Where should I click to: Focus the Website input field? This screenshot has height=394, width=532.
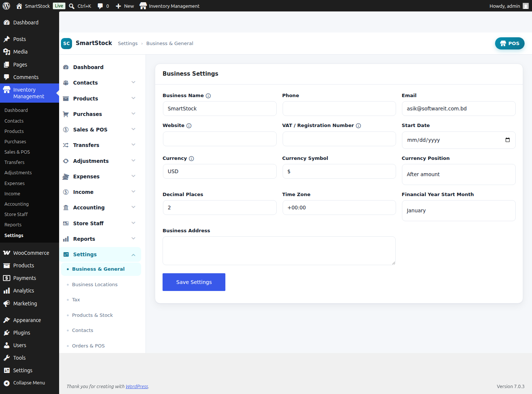220,139
